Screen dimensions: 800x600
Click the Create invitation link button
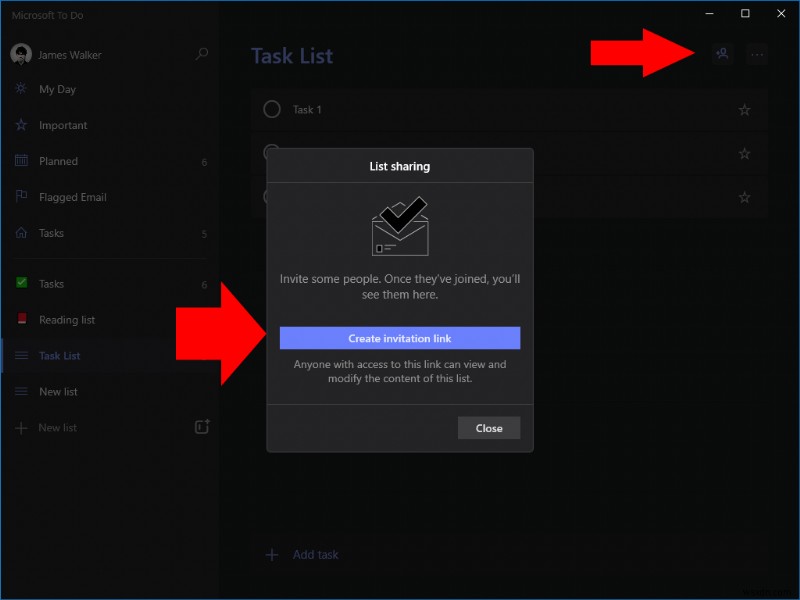[399, 338]
